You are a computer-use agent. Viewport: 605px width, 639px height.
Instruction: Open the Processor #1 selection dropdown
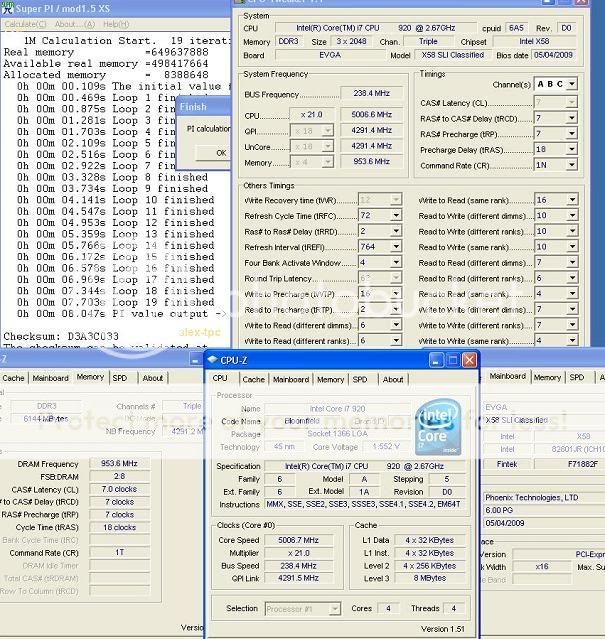pos(334,609)
